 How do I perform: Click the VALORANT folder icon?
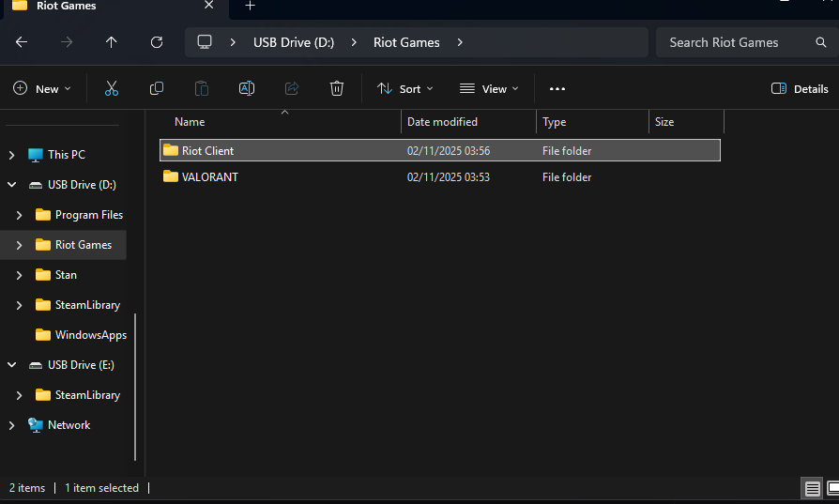pos(171,176)
